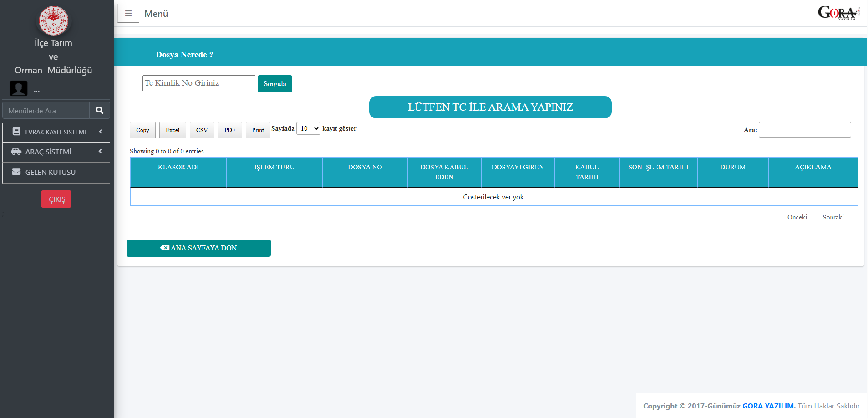The height and width of the screenshot is (418, 868).
Task: Click the document icon beside Evrak Kayıt Sistemi
Action: point(16,132)
